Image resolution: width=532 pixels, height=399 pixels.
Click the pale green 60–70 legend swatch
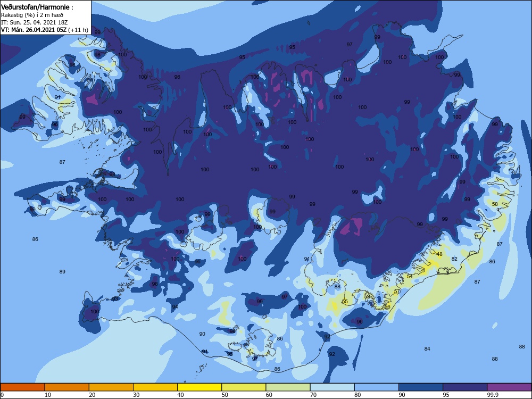[x=288, y=387]
